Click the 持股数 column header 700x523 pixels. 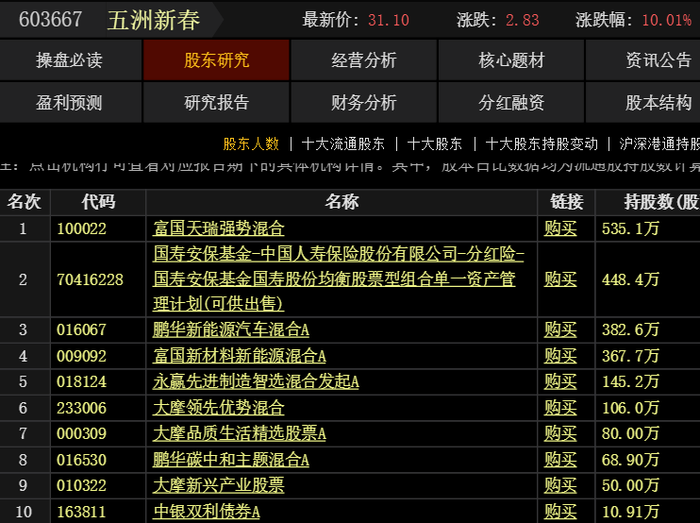click(648, 202)
